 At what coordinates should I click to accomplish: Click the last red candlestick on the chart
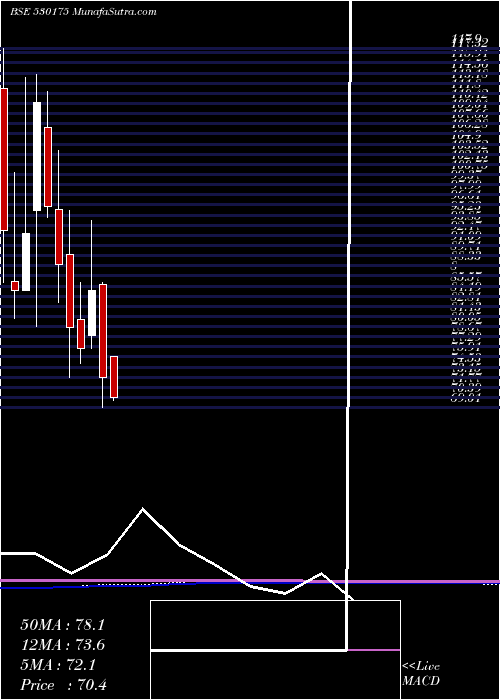pyautogui.click(x=114, y=377)
